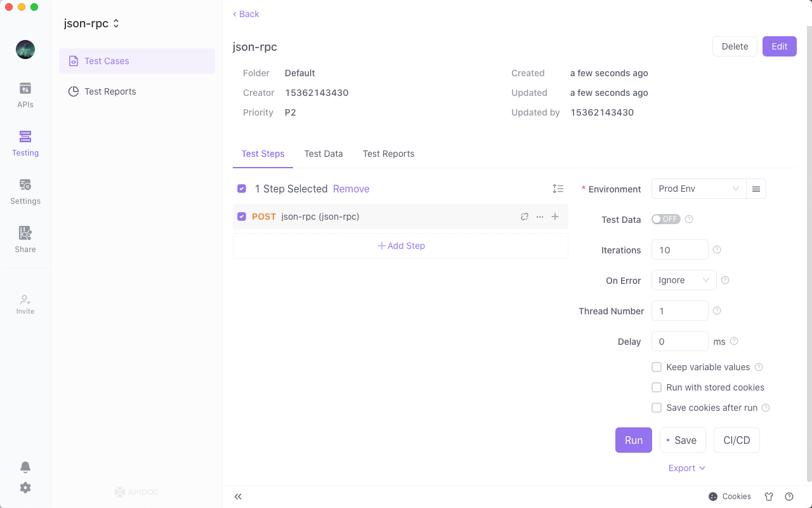The width and height of the screenshot is (812, 508).
Task: Open the Share panel in the sidebar
Action: [x=25, y=239]
